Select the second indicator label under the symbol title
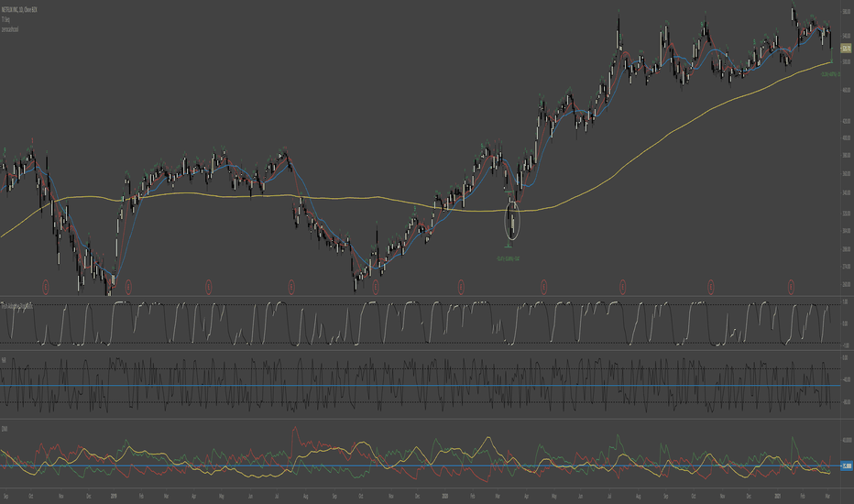Image resolution: width=854 pixels, height=504 pixels. [5, 19]
